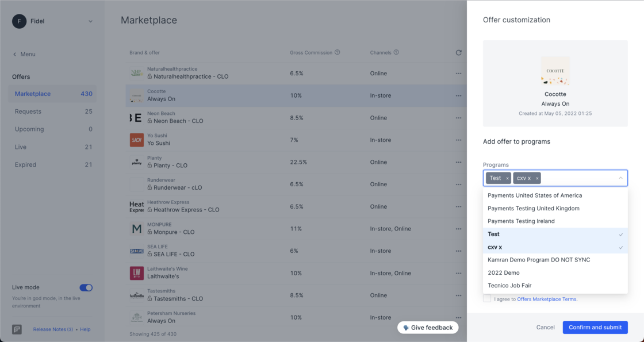Click the refresh icon in table header

pyautogui.click(x=458, y=53)
